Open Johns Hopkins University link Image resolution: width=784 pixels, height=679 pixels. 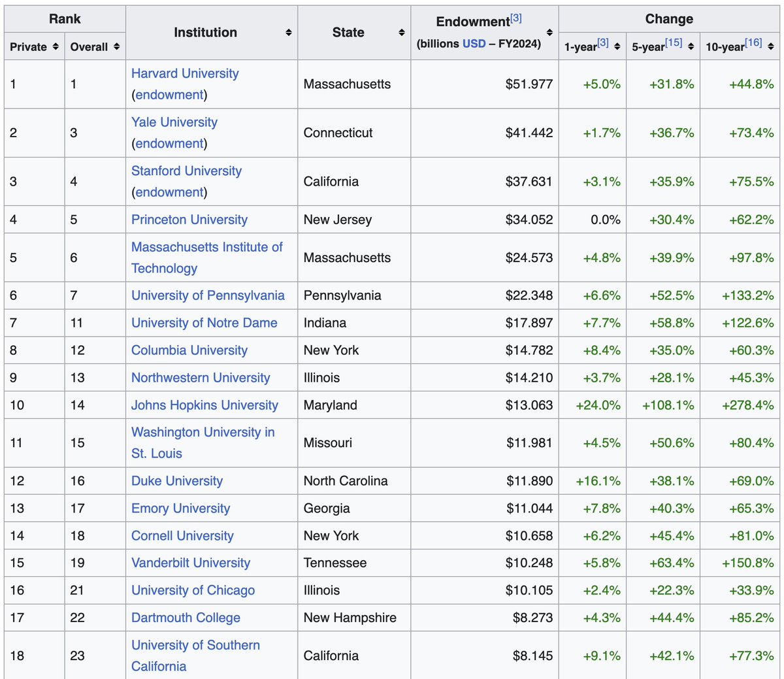204,405
